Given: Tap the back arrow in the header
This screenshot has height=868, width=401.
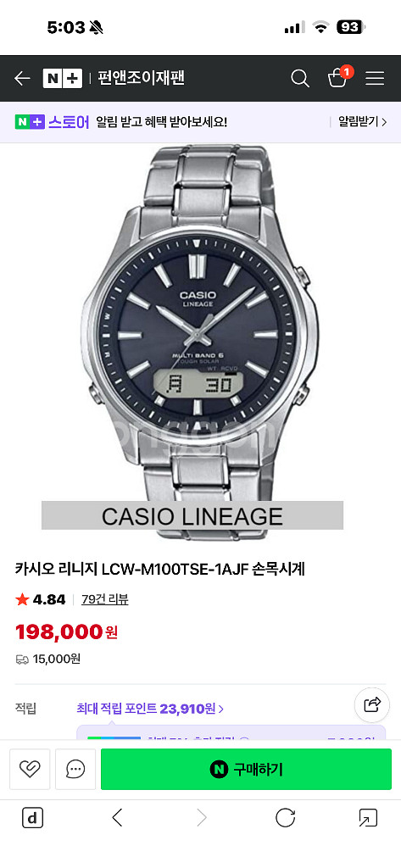Looking at the screenshot, I should point(22,79).
